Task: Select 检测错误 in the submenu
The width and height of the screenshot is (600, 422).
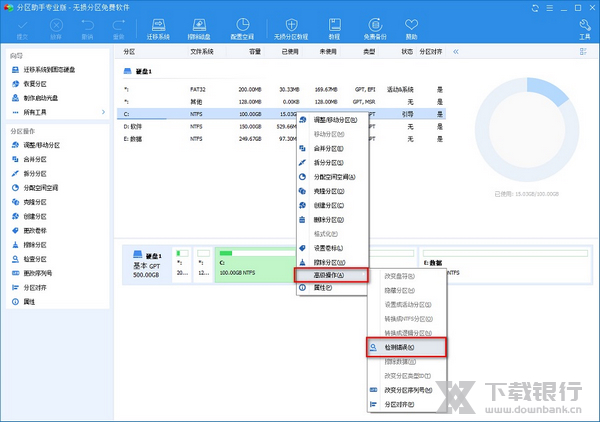Action: click(402, 347)
